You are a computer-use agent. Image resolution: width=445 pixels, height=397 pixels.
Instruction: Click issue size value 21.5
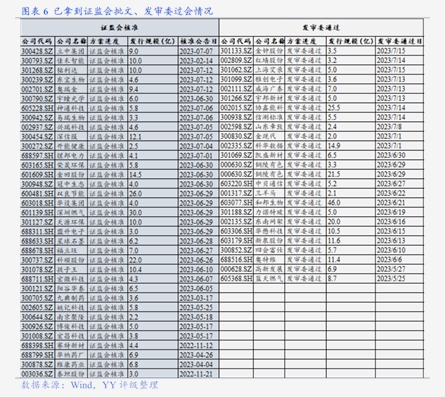coord(334,174)
